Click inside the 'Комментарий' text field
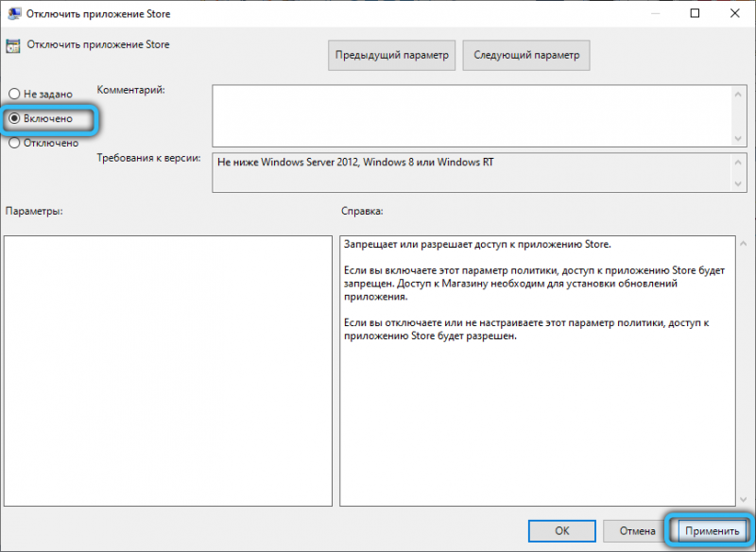This screenshot has width=756, height=552. [470, 116]
